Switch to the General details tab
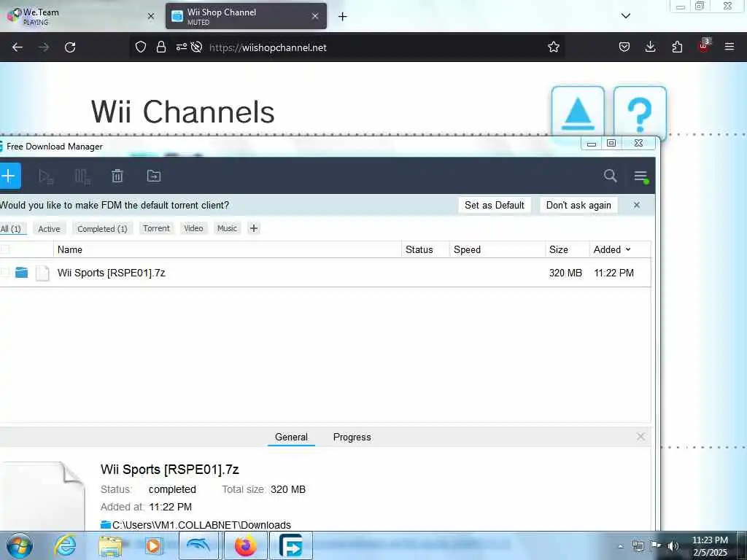The width and height of the screenshot is (747, 560). click(x=291, y=437)
